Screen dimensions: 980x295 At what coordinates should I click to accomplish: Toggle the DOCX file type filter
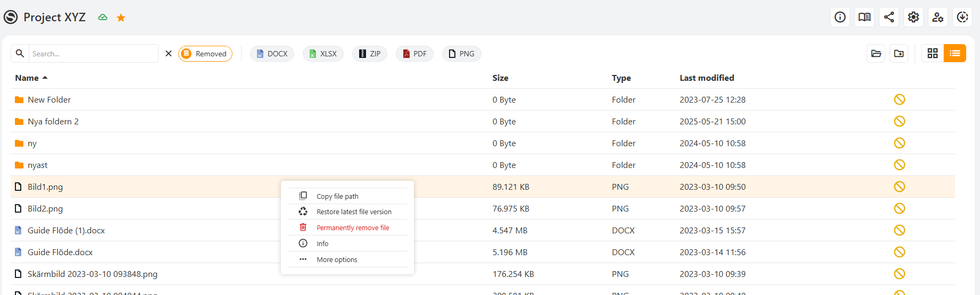pyautogui.click(x=272, y=54)
